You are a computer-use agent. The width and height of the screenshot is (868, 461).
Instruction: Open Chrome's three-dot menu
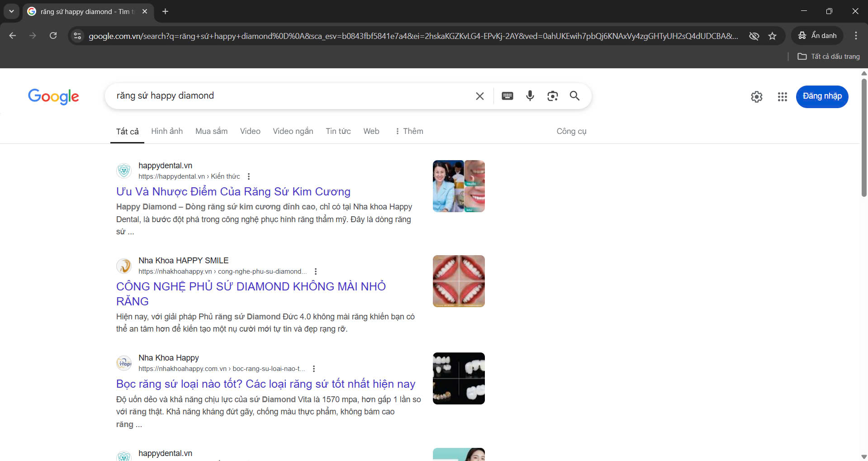(x=856, y=36)
